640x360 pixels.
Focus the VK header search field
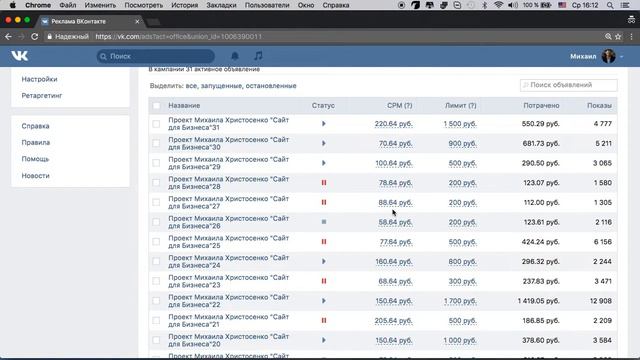point(156,56)
